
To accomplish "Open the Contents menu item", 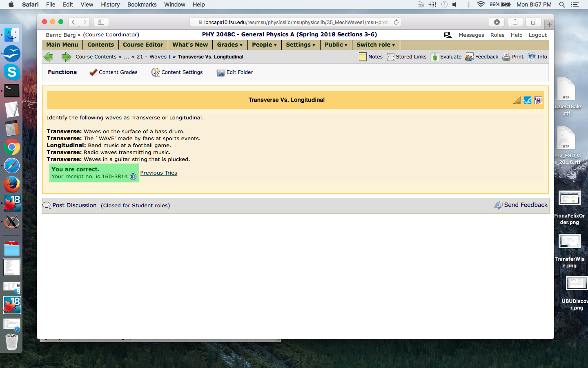I will tap(100, 45).
